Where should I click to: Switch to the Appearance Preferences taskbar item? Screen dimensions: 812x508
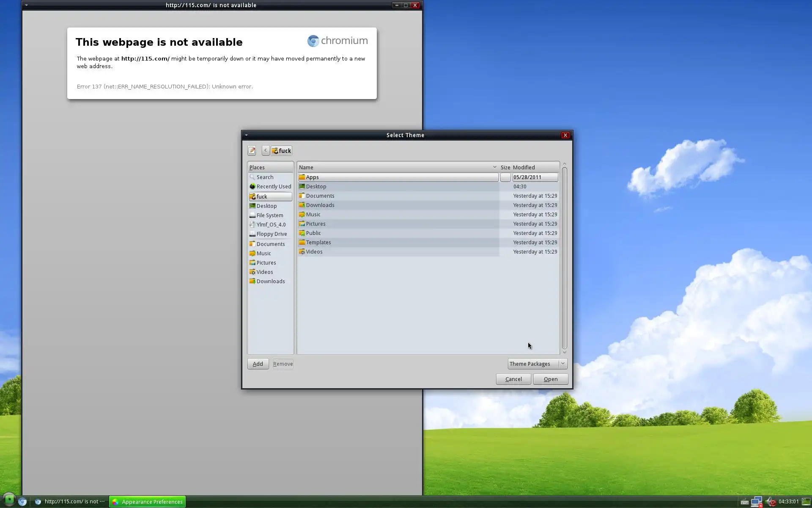click(x=148, y=502)
